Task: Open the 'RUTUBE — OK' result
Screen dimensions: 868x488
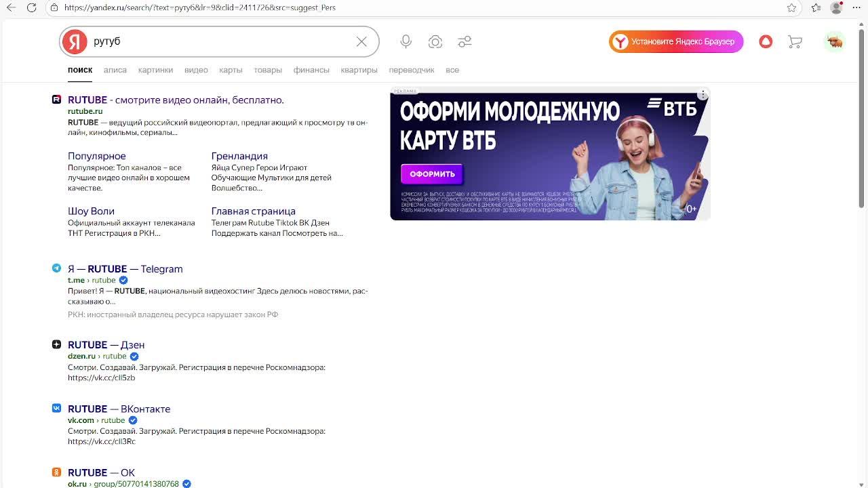Action: pos(102,472)
